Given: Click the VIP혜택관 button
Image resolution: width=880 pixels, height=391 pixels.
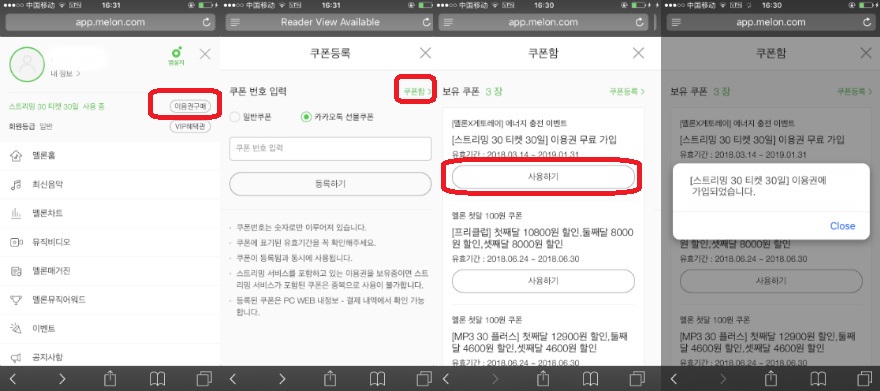Looking at the screenshot, I should (190, 126).
